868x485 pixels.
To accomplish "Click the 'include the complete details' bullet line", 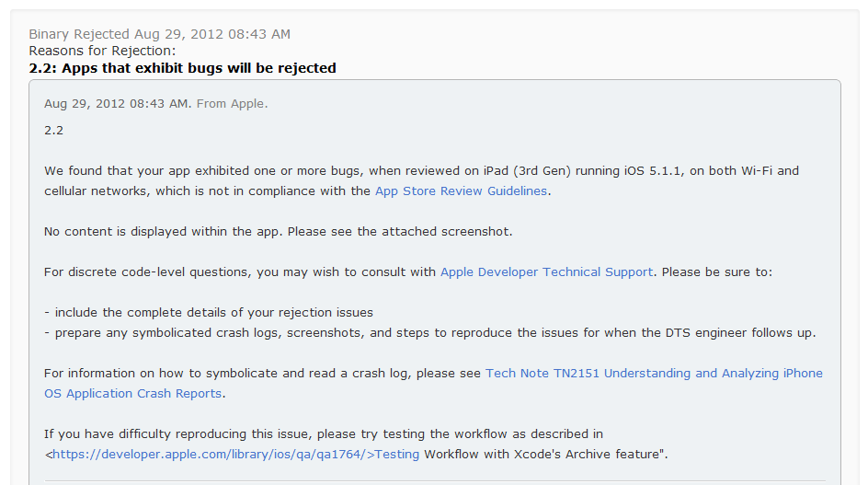I will click(x=209, y=313).
